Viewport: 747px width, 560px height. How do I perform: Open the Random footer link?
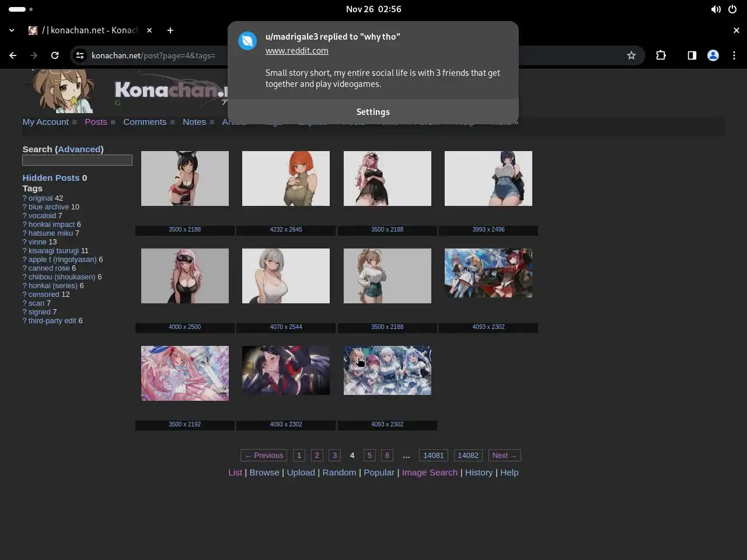(339, 473)
